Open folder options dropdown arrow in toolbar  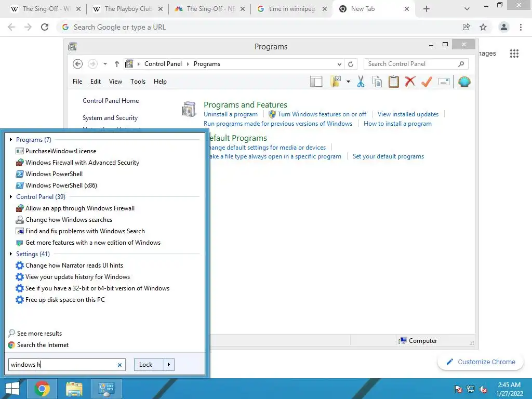[348, 82]
